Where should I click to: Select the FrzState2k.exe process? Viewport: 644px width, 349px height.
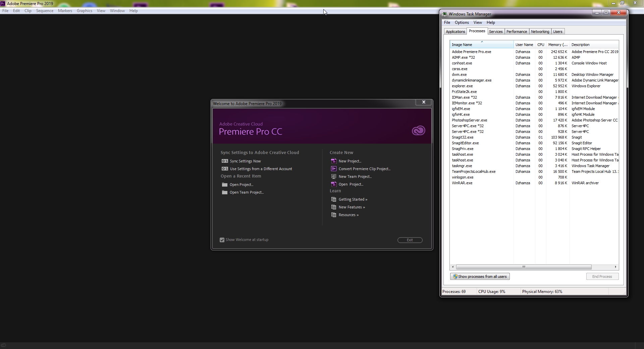534,92
